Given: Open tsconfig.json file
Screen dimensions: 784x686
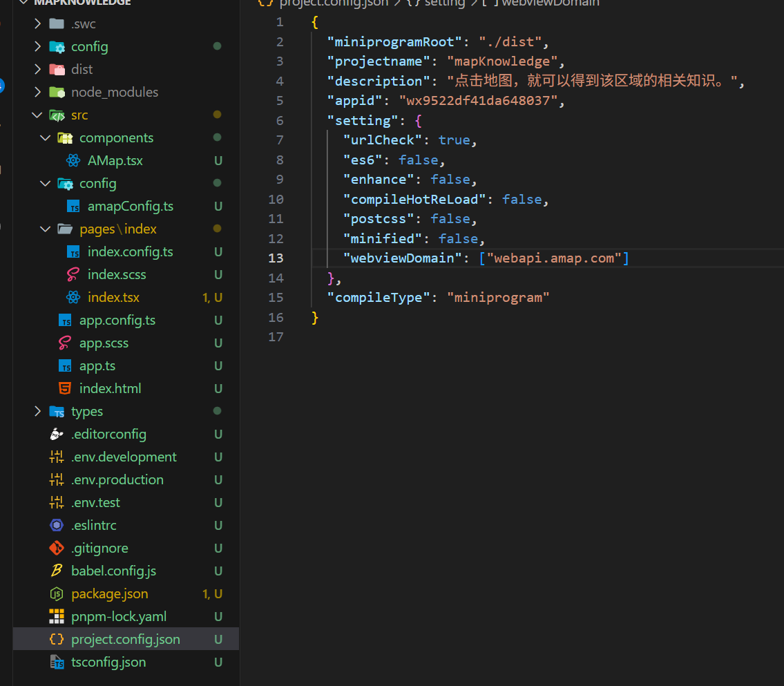Looking at the screenshot, I should point(109,662).
